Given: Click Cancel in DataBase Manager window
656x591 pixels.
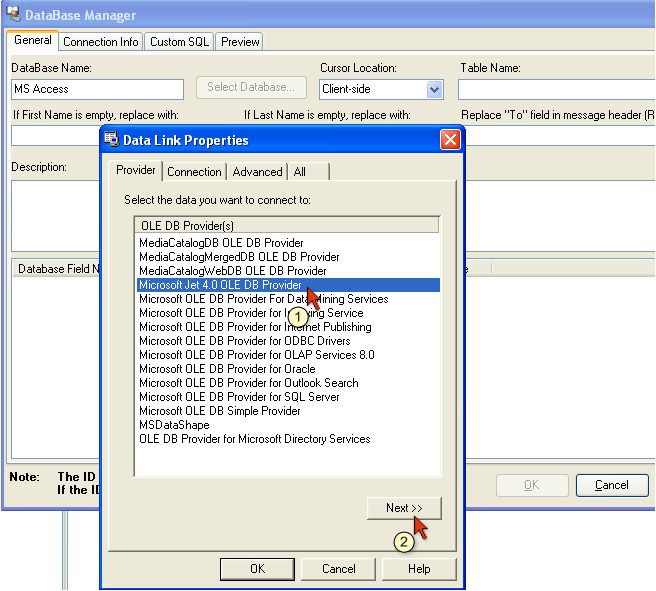Looking at the screenshot, I should coord(612,485).
